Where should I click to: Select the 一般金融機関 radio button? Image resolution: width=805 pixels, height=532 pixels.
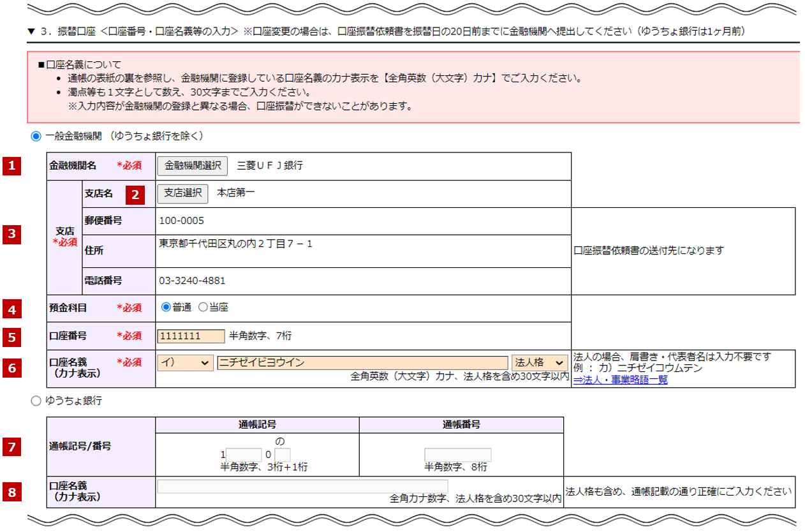click(36, 136)
